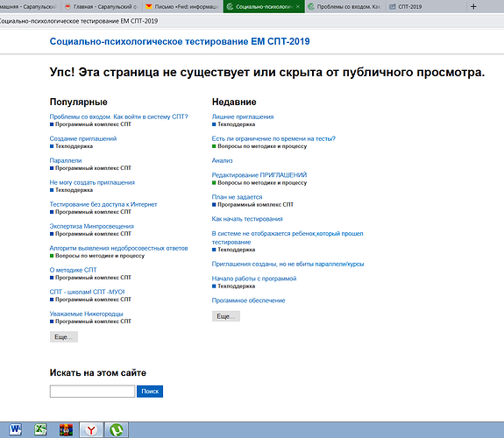
Task: Switch to the first tab ending in Сарапульский
Action: [29, 6]
